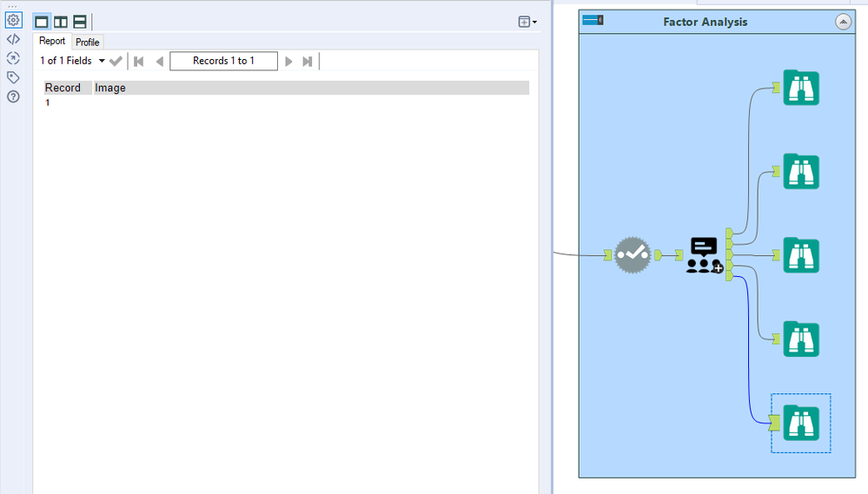The height and width of the screenshot is (494, 868).
Task: Select the fourth Browse binoculars tool
Action: click(801, 339)
